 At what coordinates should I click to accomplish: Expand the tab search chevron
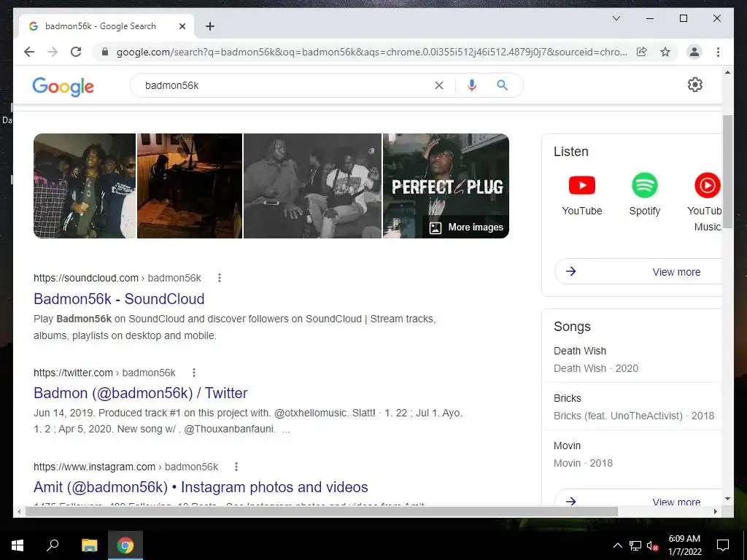pos(616,18)
